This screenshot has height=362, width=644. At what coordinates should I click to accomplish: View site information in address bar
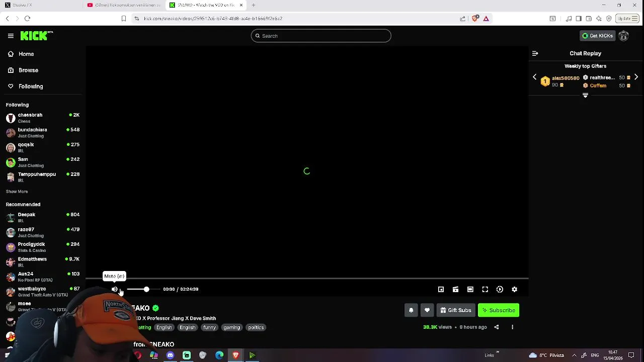click(x=136, y=19)
